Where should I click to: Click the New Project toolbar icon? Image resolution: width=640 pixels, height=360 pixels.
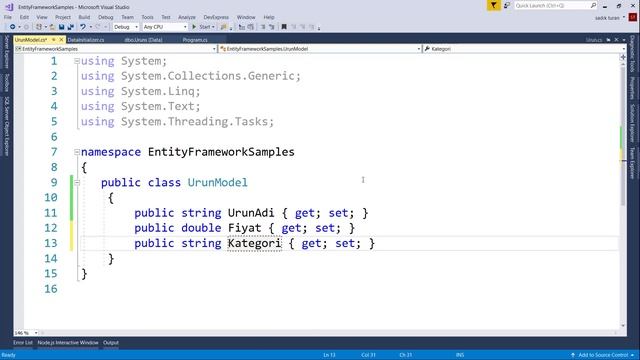tap(39, 27)
